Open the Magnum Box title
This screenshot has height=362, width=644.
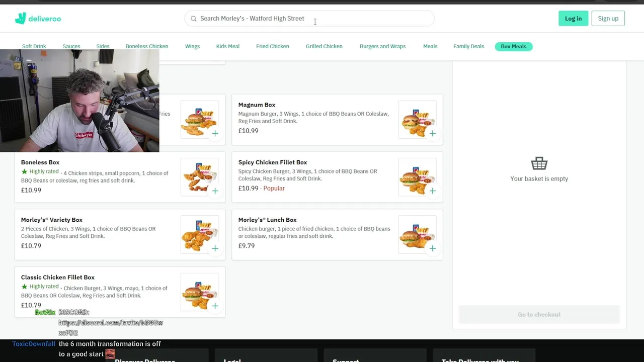[x=257, y=105]
